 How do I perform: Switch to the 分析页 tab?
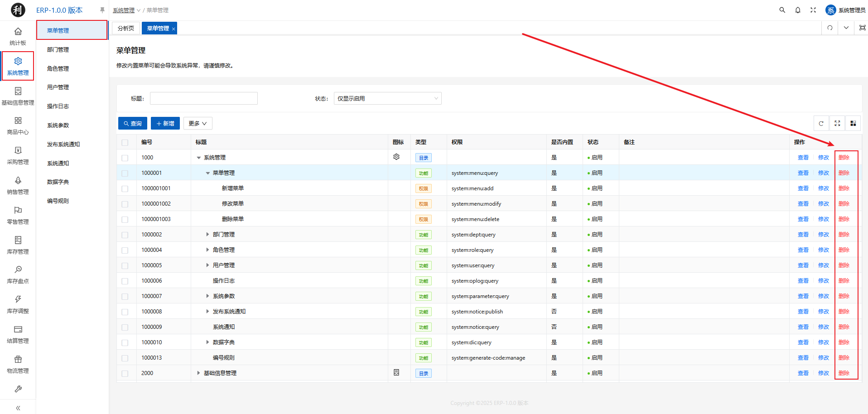[126, 28]
